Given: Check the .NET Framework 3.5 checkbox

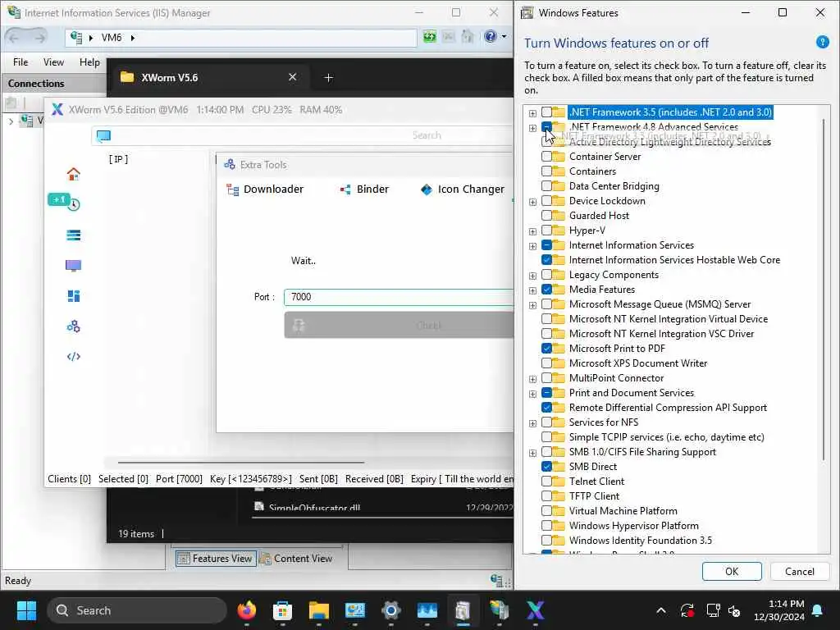Looking at the screenshot, I should pos(546,112).
